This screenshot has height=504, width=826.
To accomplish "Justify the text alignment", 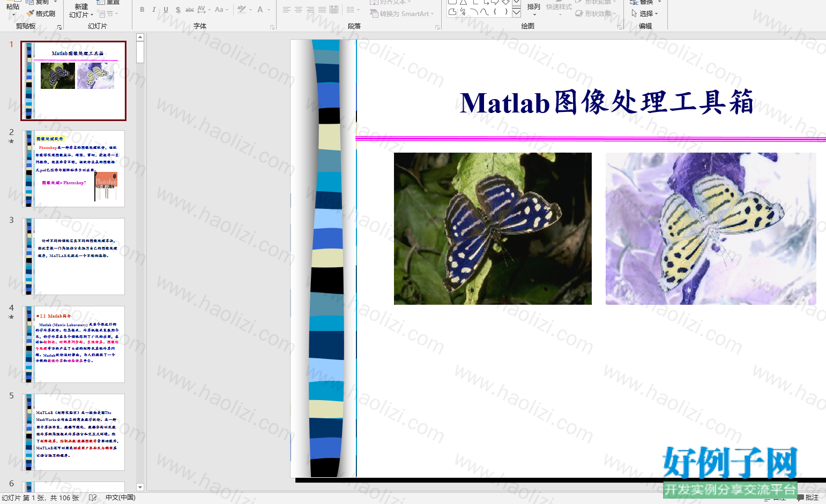I will [x=322, y=10].
